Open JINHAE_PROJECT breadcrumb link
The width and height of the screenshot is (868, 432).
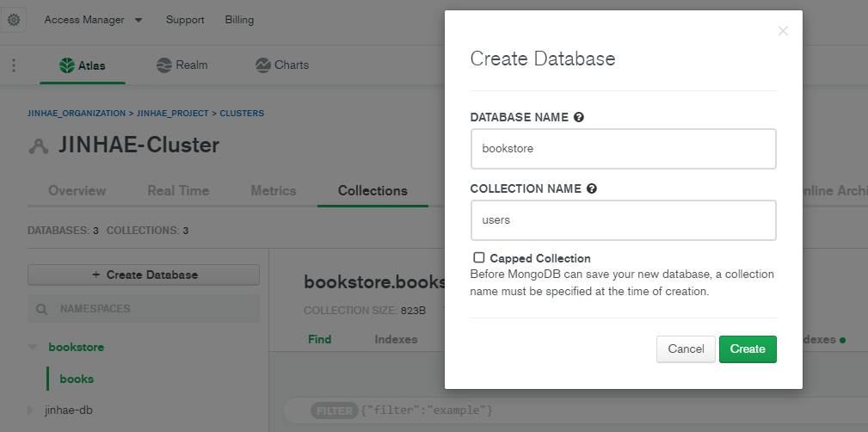(x=173, y=113)
